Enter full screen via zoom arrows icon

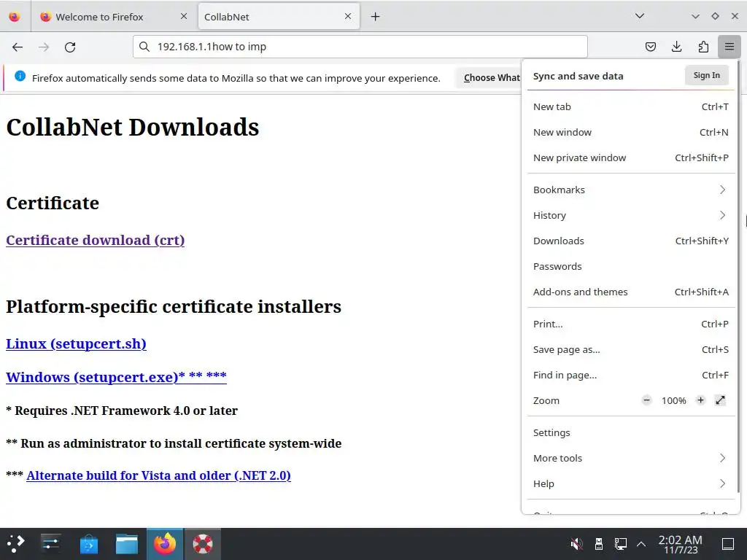pos(720,400)
